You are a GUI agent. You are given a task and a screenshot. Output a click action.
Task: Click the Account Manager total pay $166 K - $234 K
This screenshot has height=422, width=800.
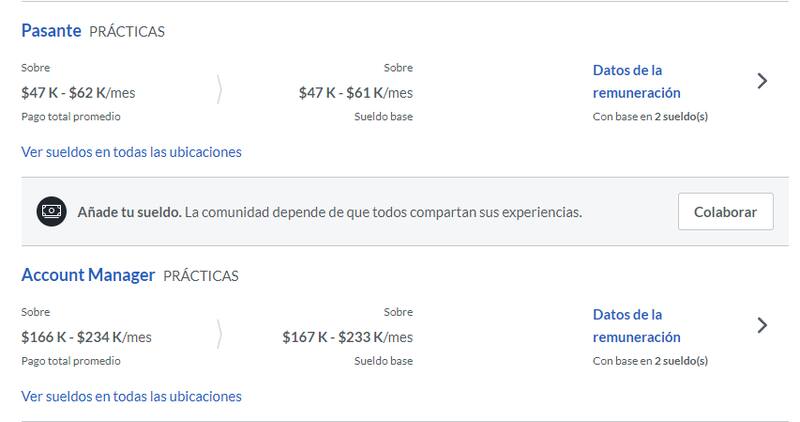[x=86, y=337]
